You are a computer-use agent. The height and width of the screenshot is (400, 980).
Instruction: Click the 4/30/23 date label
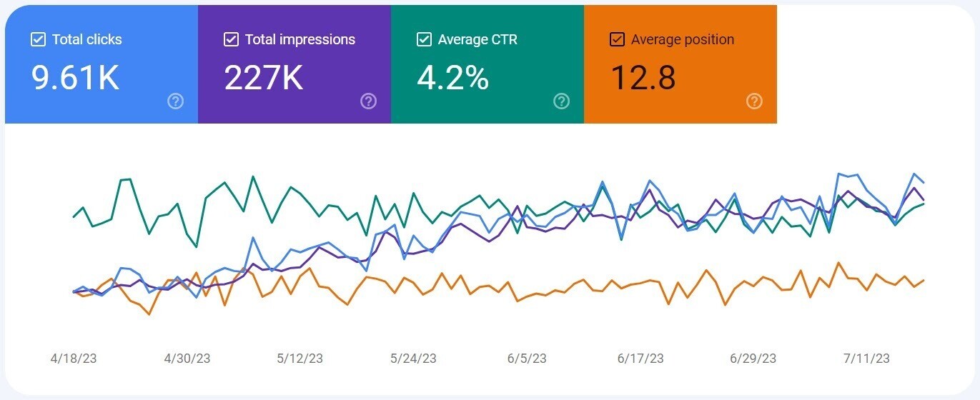click(x=187, y=359)
